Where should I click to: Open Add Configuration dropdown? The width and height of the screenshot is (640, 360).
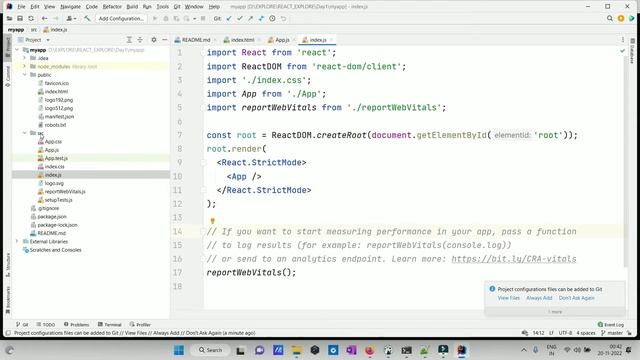pyautogui.click(x=121, y=18)
